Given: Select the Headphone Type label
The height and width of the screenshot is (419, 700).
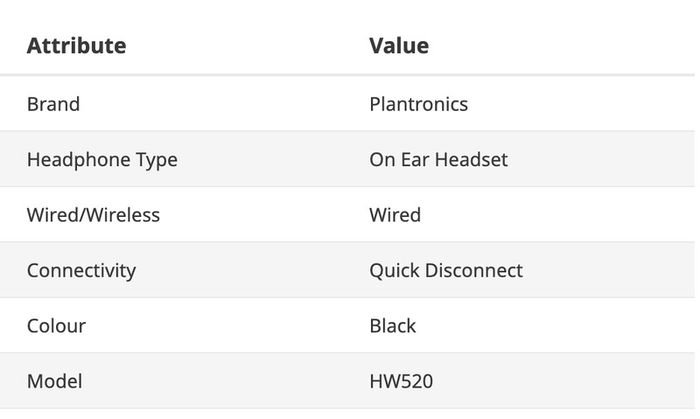Looking at the screenshot, I should click(102, 160).
